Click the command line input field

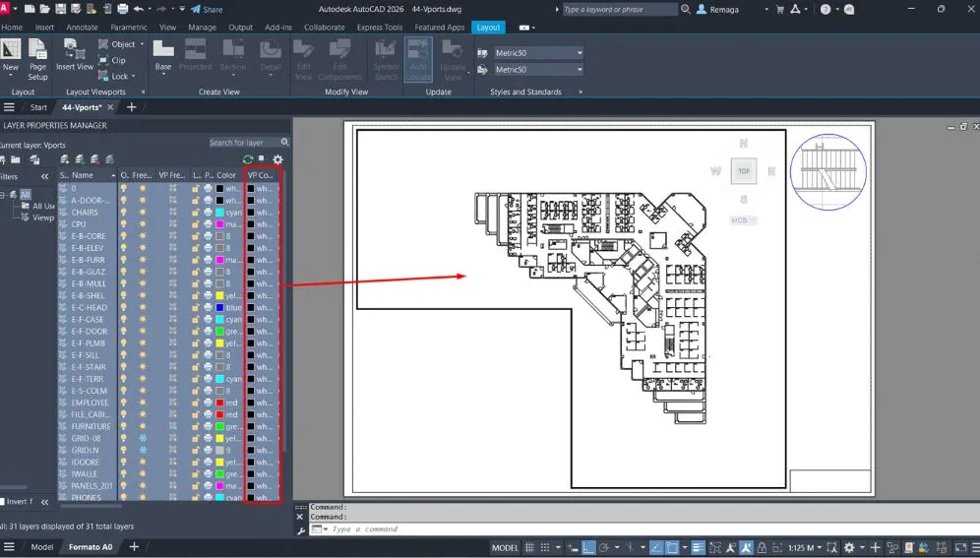pyautogui.click(x=643, y=528)
